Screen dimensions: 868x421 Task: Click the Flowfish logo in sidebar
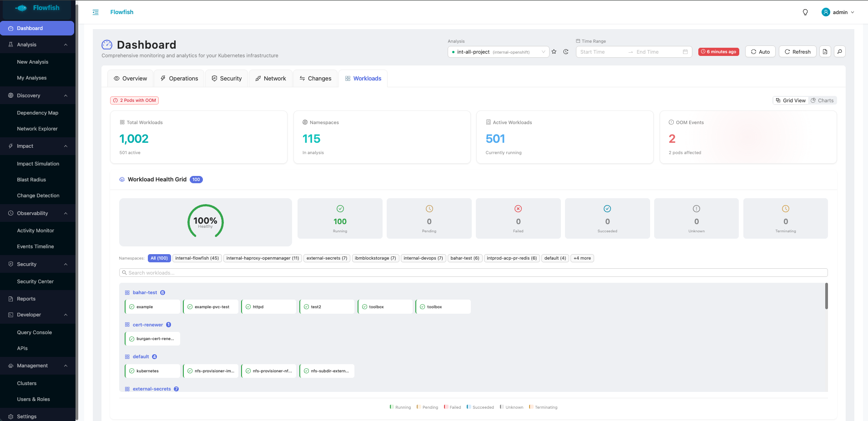[x=38, y=8]
